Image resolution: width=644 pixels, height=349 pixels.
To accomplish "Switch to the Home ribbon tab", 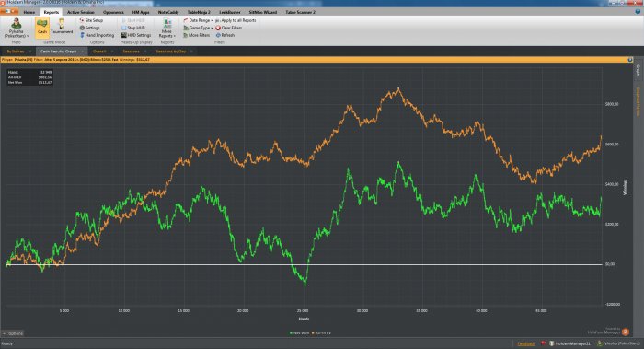I will (x=29, y=12).
